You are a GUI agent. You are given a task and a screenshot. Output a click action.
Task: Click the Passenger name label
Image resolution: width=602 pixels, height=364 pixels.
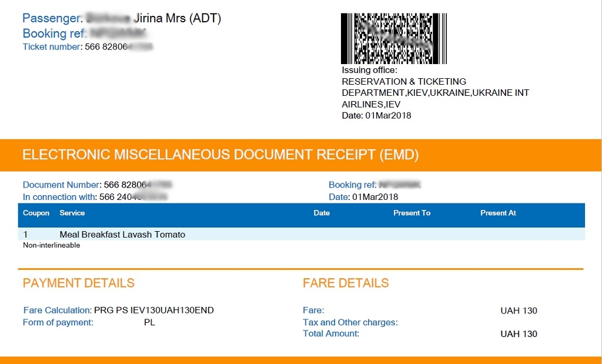click(x=52, y=18)
